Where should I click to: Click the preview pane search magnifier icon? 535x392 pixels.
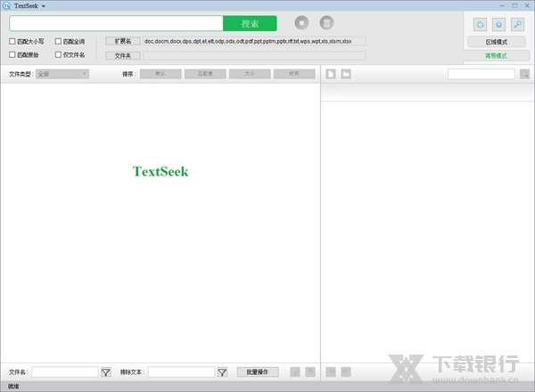point(525,74)
